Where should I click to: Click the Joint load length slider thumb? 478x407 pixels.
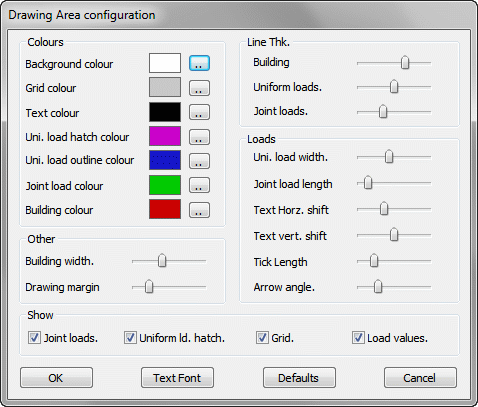pos(368,183)
